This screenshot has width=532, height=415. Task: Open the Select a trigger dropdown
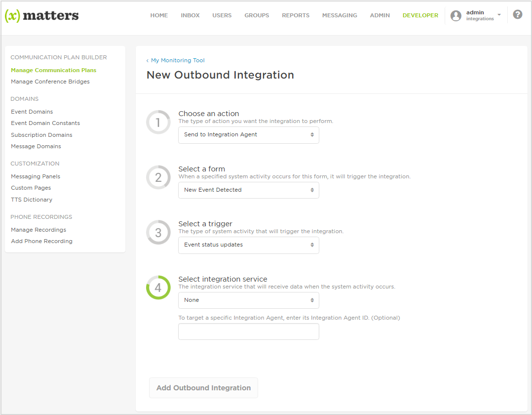(x=248, y=245)
